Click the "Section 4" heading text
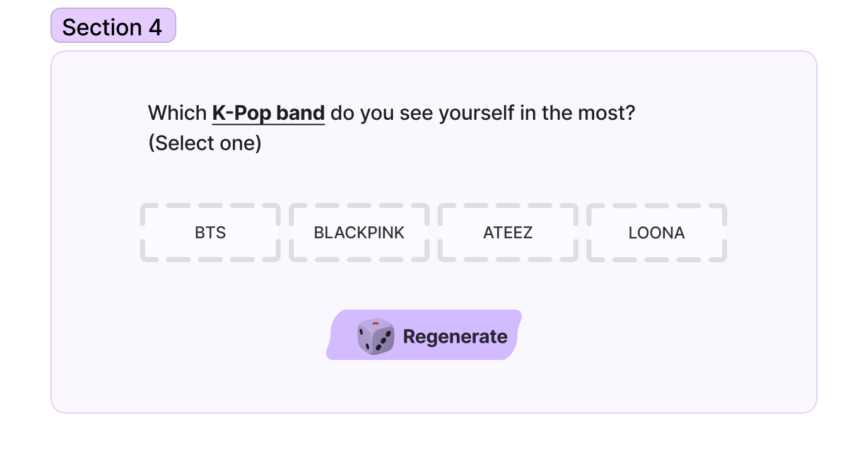This screenshot has width=868, height=464. tap(112, 27)
